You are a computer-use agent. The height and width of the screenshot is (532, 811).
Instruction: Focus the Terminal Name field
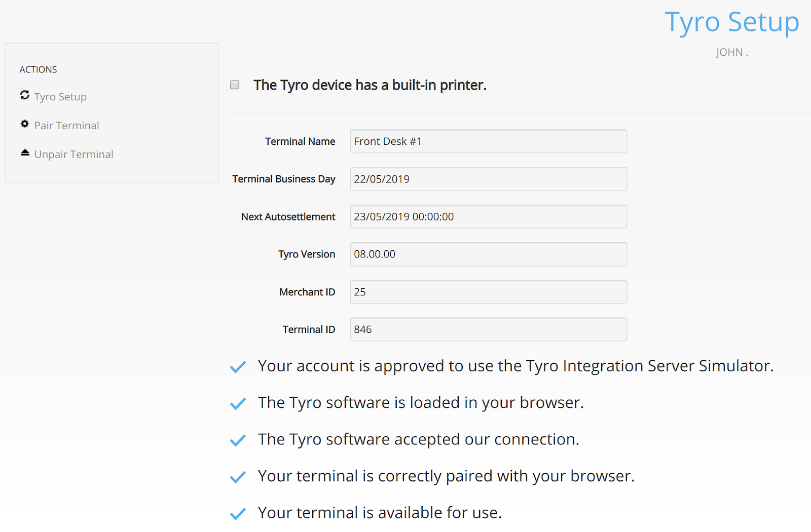click(x=489, y=141)
